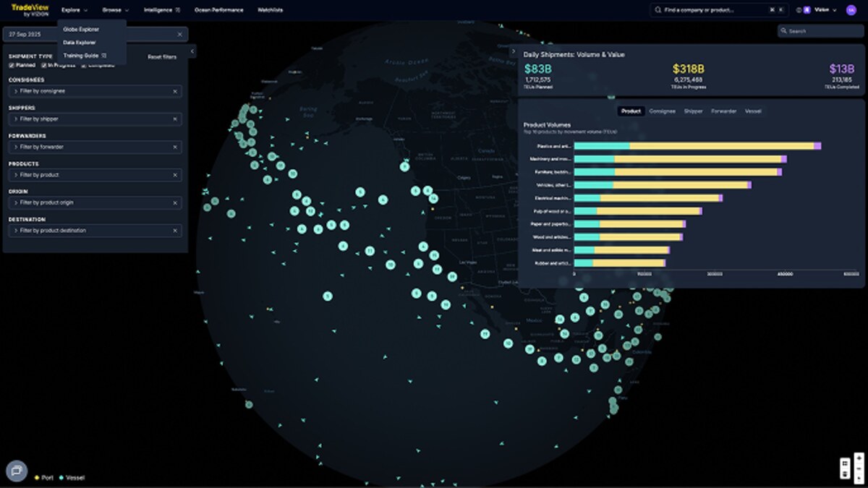Switch to the Product tab
868x488 pixels.
pyautogui.click(x=631, y=111)
